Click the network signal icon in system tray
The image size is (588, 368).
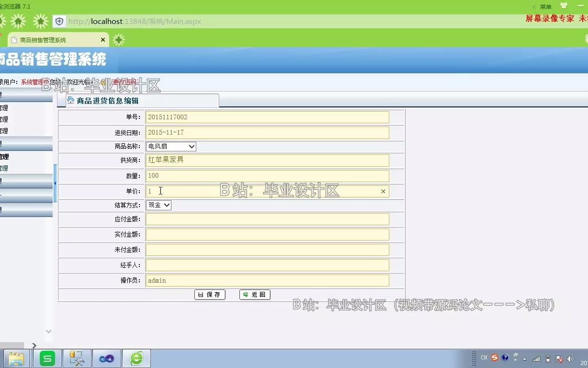tap(536, 358)
